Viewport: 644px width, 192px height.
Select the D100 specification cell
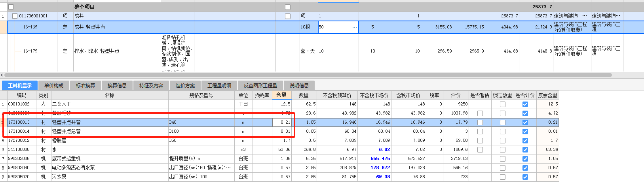pyautogui.click(x=201, y=132)
